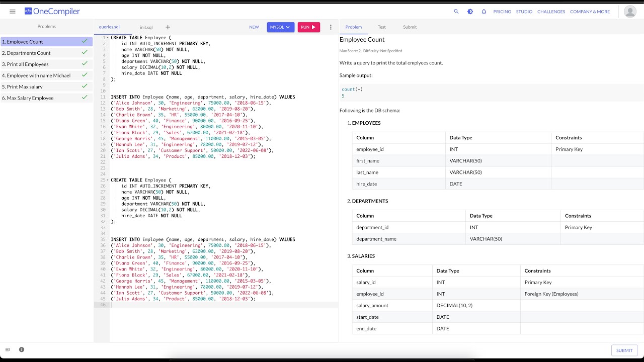Switch to the Test tab

(x=382, y=27)
